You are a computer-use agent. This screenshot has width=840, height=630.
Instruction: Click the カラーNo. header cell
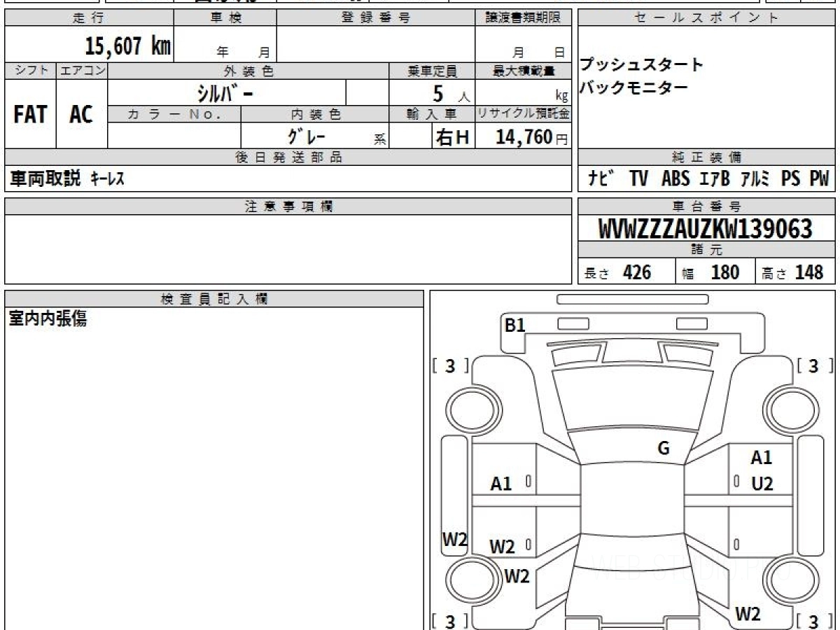coord(174,114)
